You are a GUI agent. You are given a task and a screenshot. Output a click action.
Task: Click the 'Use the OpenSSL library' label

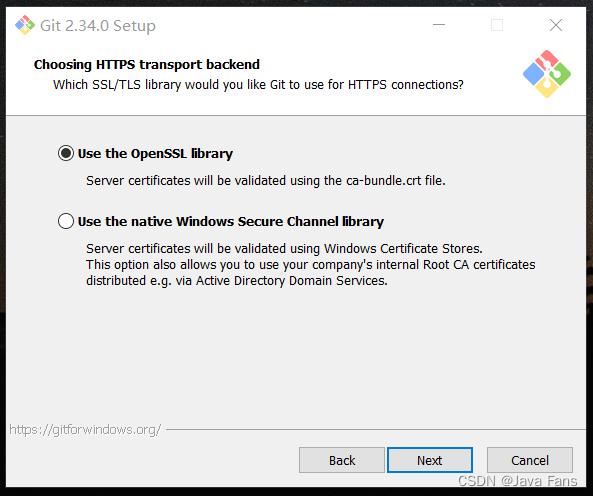[x=155, y=153]
